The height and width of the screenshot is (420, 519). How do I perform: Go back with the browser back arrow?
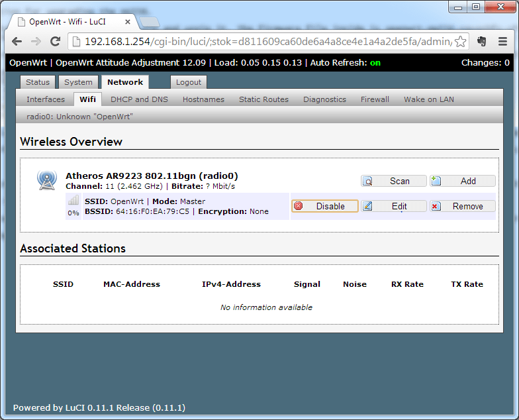[x=17, y=41]
